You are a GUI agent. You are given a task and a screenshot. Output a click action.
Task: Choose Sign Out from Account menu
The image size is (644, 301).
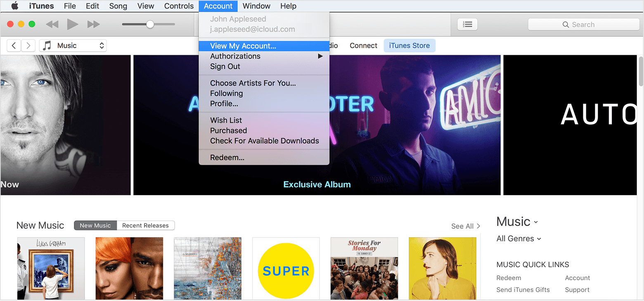264,66
